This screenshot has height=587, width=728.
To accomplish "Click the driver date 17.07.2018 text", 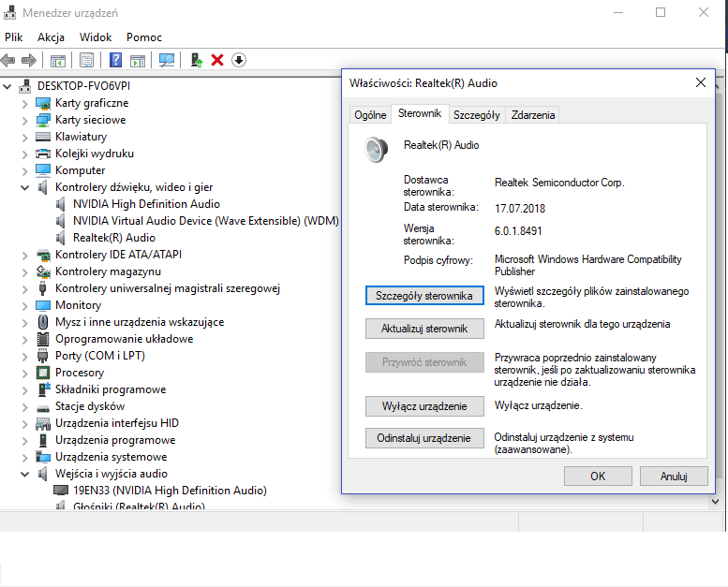I will tap(520, 209).
